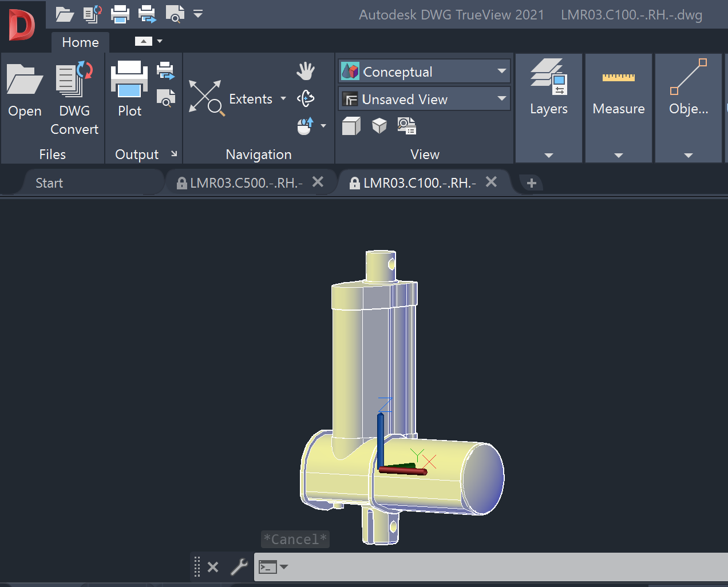
Task: Click the wrench icon on the command line
Action: 239,567
